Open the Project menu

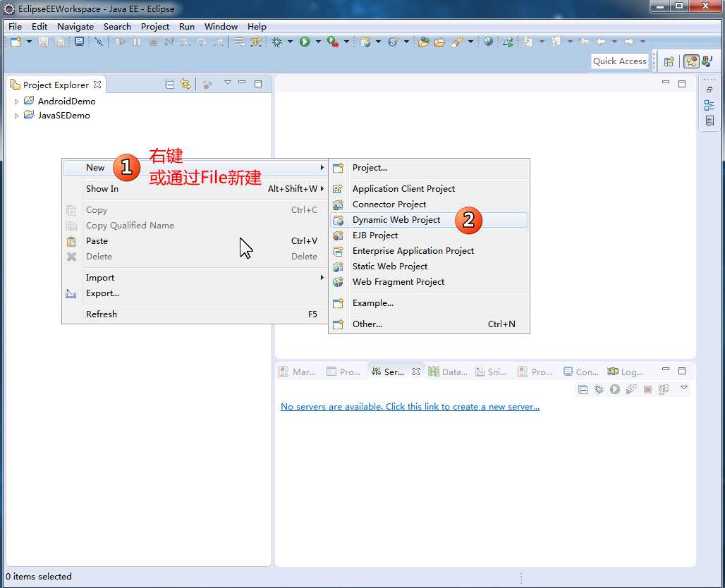coord(155,26)
